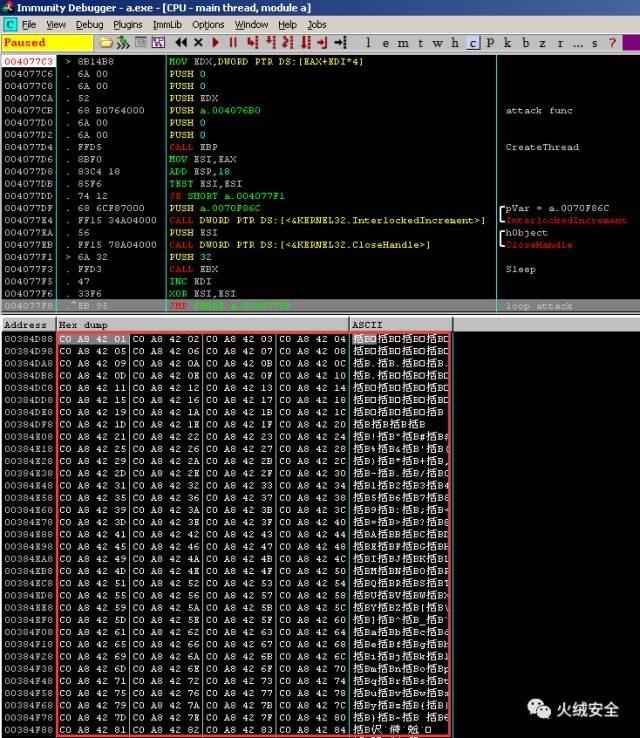
Task: Open the File menu
Action: coord(29,24)
